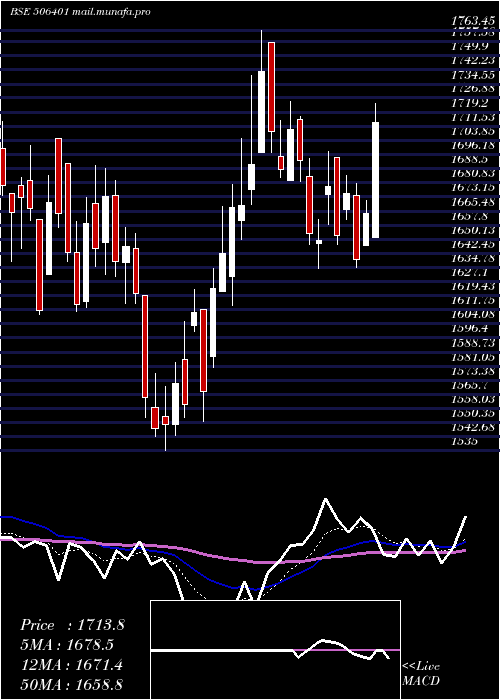Click the 1673.15 price axis label
Viewport: 500px width, 700px height.
pyautogui.click(x=473, y=188)
